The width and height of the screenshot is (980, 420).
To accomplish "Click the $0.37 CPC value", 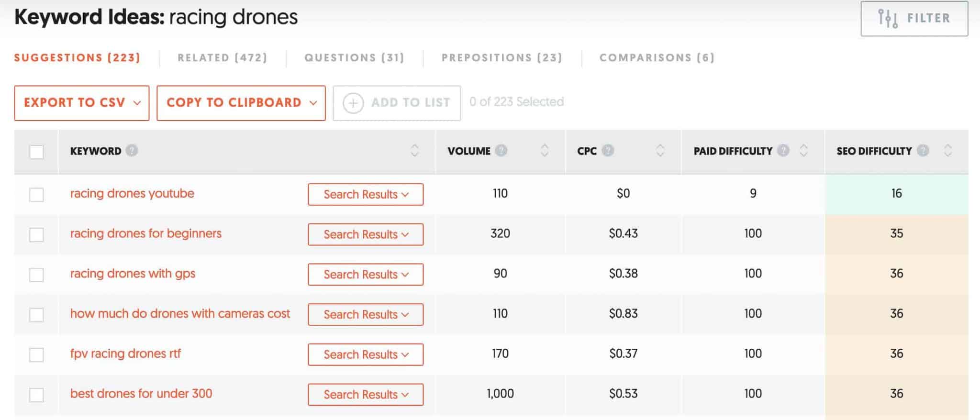I will [x=623, y=354].
